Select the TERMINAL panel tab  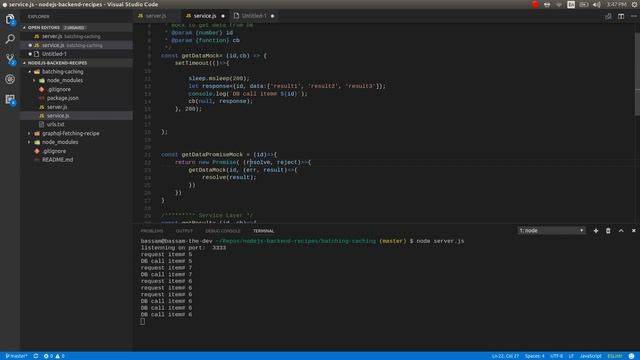tap(263, 231)
